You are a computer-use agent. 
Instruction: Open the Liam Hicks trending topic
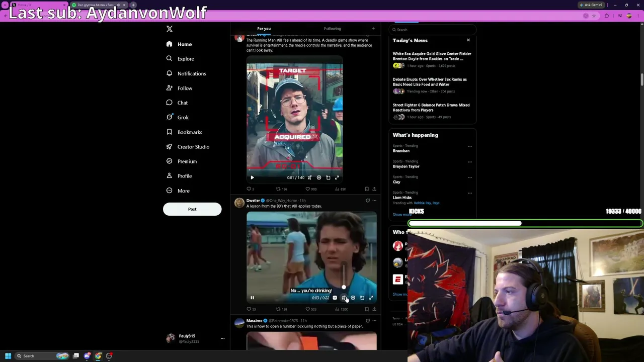[x=402, y=198]
